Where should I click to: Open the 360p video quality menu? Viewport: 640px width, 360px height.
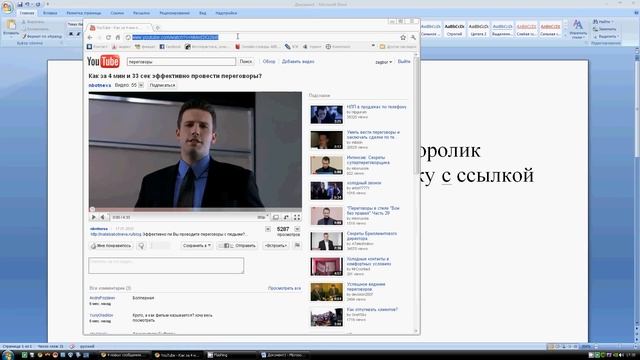point(263,217)
